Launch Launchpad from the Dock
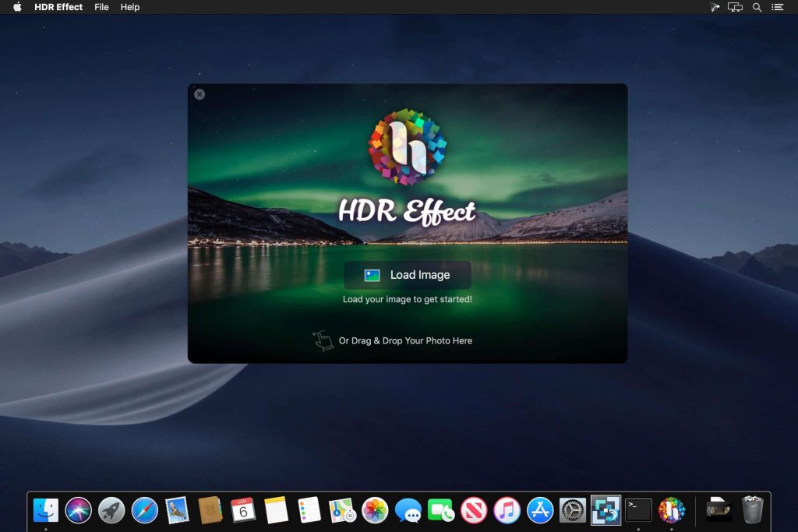 (x=111, y=511)
